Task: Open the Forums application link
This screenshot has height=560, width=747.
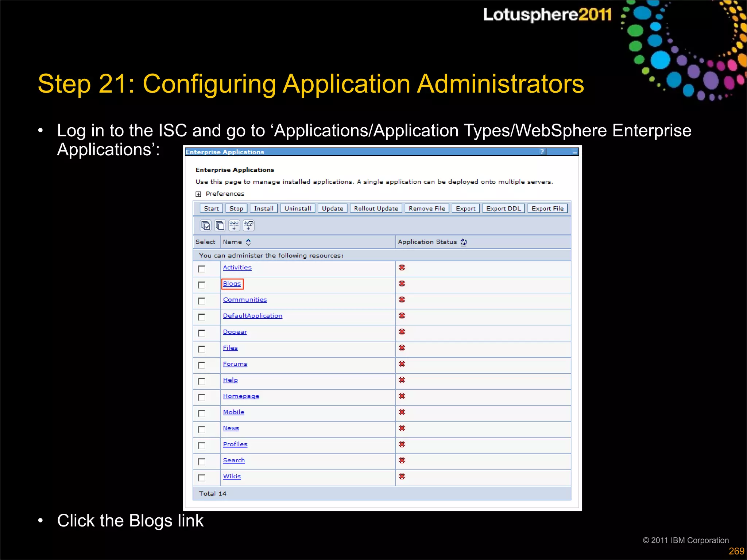Action: (235, 364)
